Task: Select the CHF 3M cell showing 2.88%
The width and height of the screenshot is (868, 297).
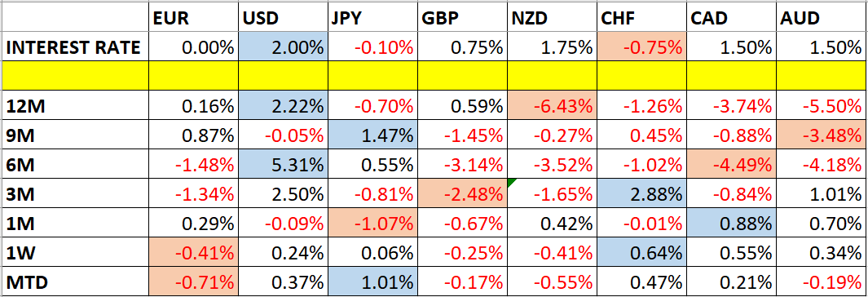Action: (641, 194)
